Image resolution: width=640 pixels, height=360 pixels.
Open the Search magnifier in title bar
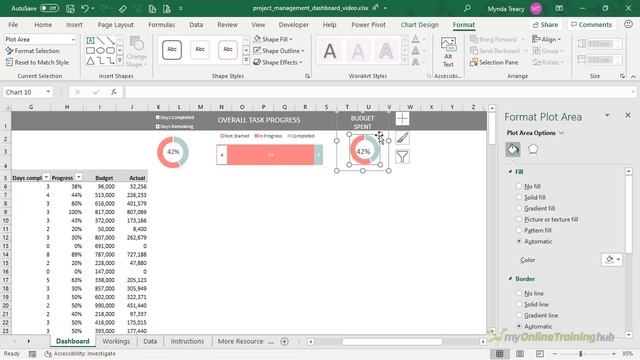pyautogui.click(x=467, y=8)
